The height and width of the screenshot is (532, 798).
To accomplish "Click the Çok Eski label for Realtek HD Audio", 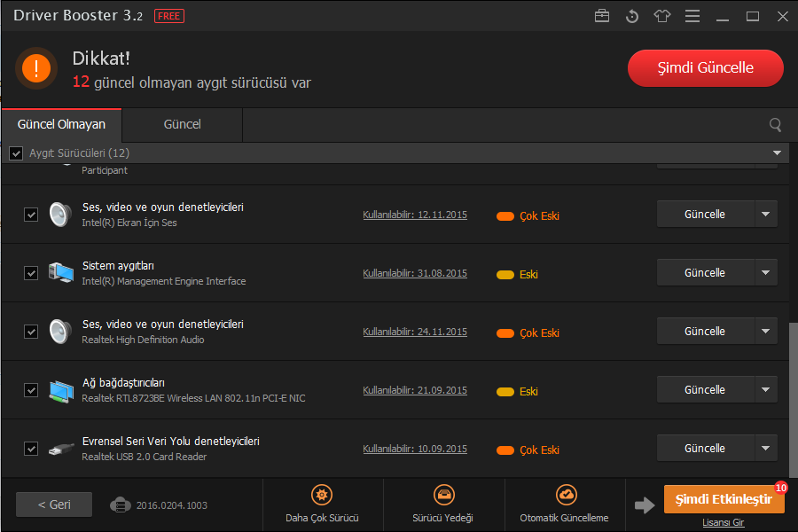I will coord(539,333).
